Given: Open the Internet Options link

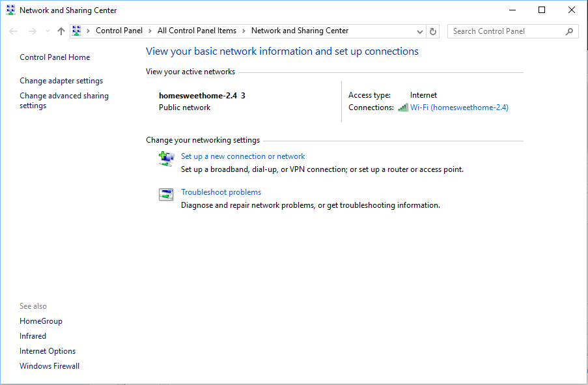Looking at the screenshot, I should pyautogui.click(x=48, y=351).
